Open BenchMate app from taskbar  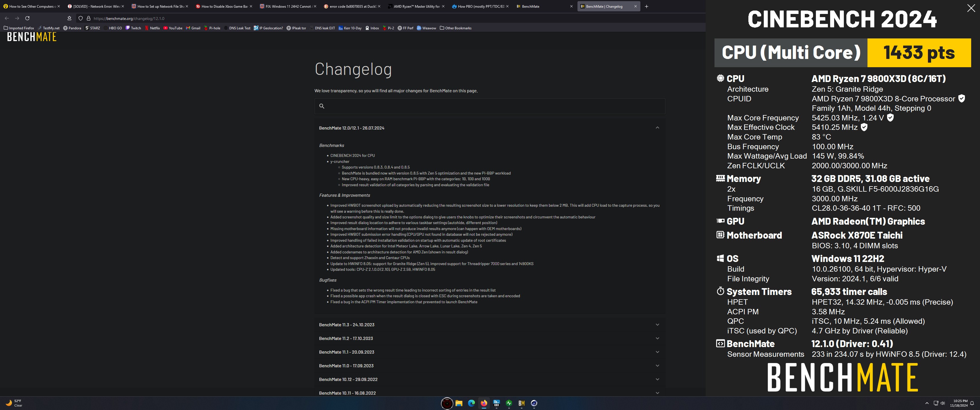coord(522,403)
